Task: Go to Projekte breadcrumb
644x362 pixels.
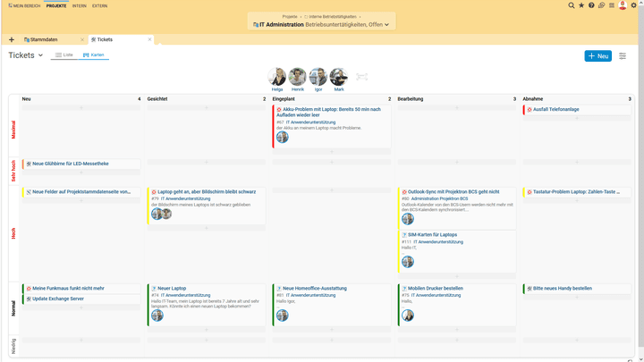Action: pyautogui.click(x=290, y=17)
